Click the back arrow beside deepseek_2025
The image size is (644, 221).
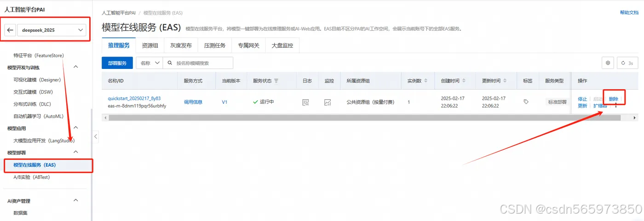11,30
